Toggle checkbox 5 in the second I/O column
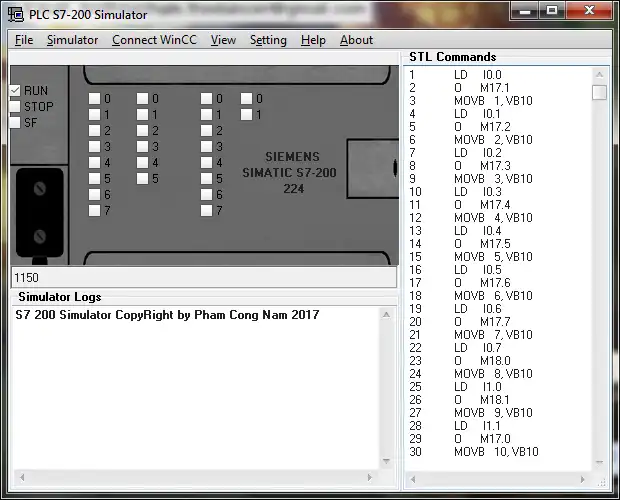This screenshot has height=500, width=620. (142, 178)
